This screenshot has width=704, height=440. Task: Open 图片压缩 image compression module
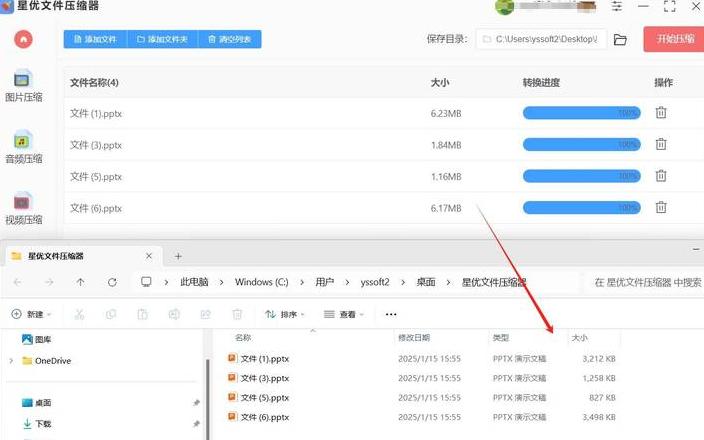coord(23,86)
